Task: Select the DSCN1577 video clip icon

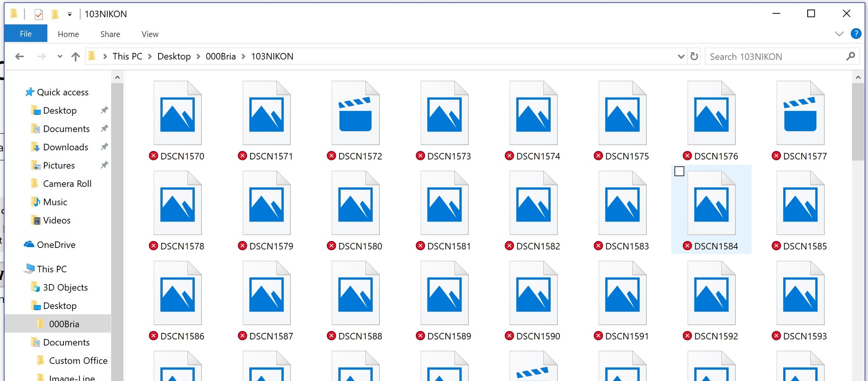Action: click(x=800, y=113)
